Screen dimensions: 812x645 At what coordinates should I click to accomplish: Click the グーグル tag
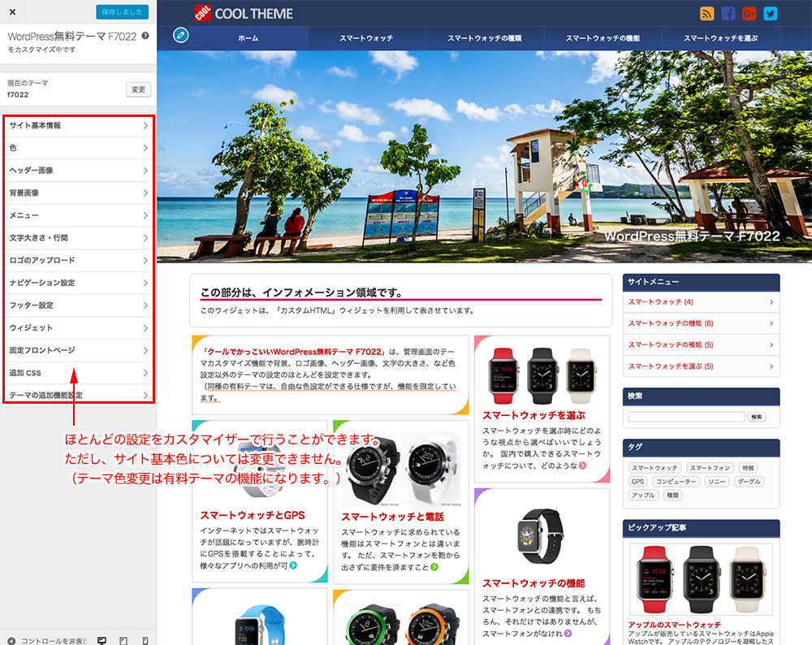(749, 482)
